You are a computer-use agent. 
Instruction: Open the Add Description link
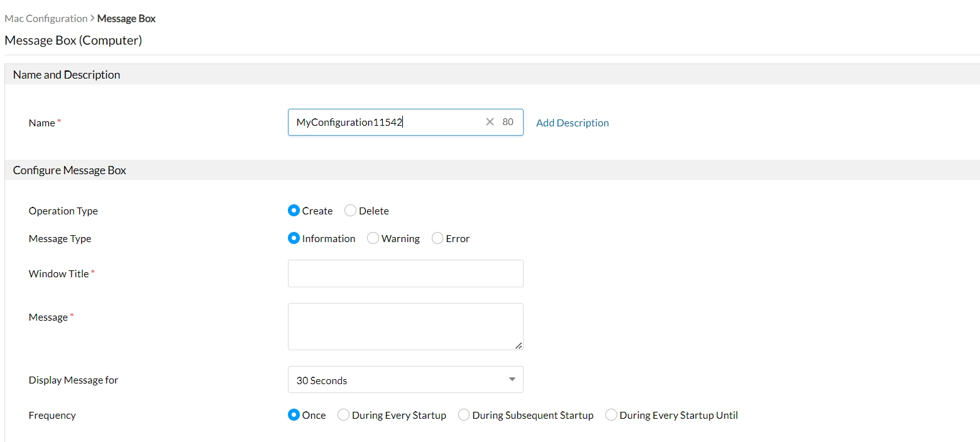(x=572, y=123)
